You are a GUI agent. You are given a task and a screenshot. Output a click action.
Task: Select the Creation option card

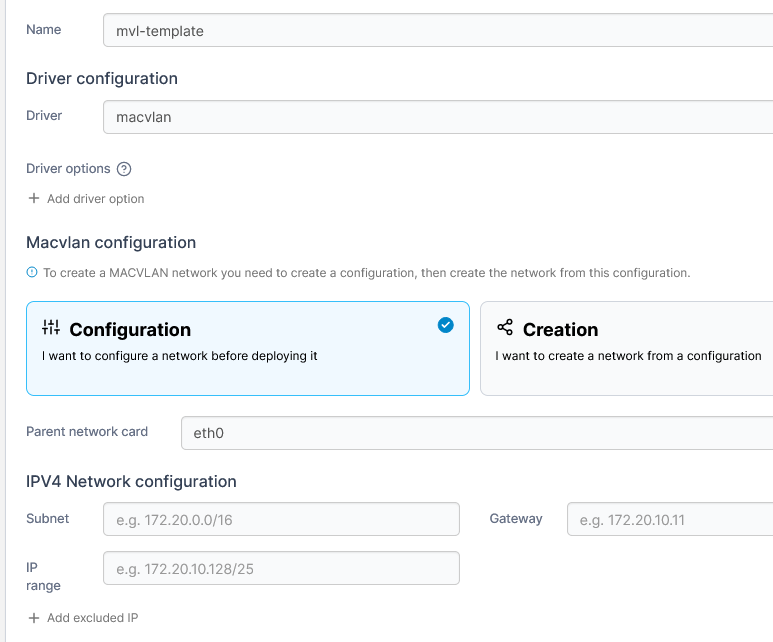626,348
